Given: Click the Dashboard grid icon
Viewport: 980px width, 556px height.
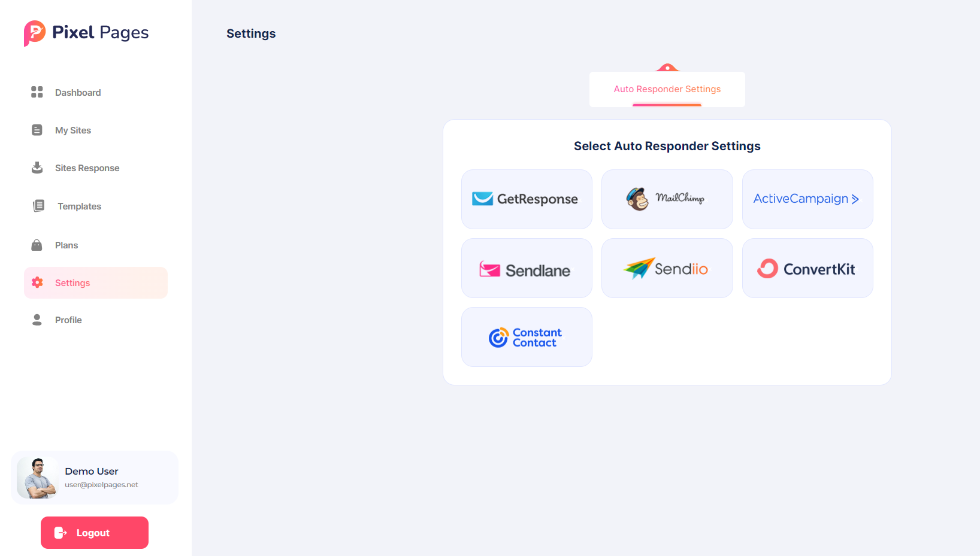Looking at the screenshot, I should pyautogui.click(x=37, y=92).
